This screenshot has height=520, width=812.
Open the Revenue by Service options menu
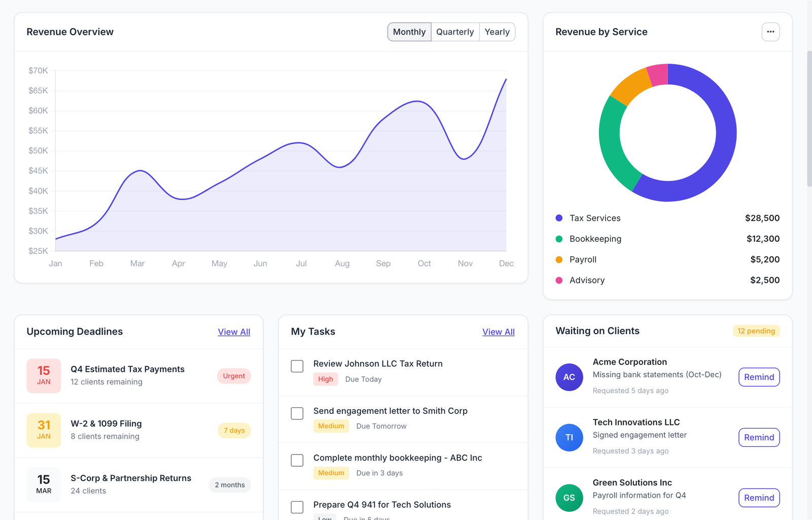770,31
